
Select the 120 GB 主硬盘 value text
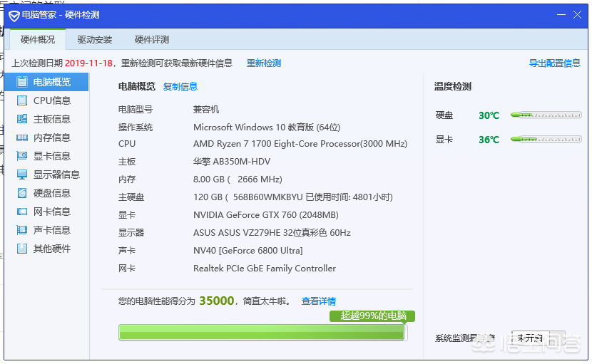point(293,197)
